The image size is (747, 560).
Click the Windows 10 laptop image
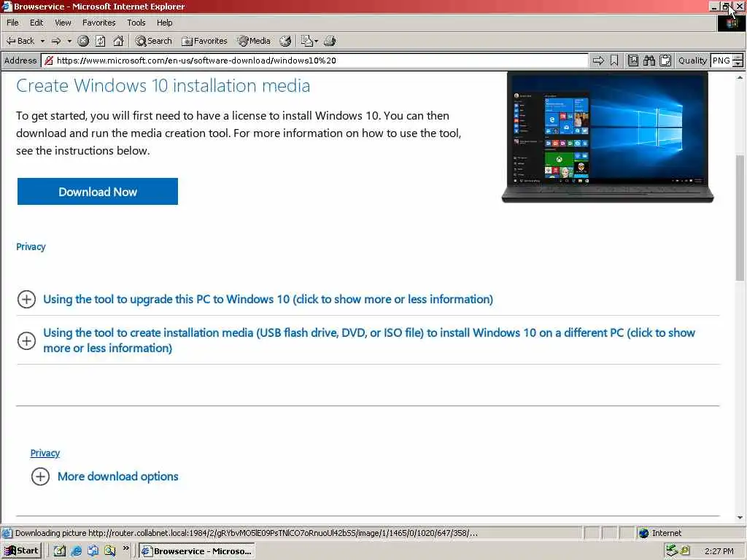click(608, 137)
